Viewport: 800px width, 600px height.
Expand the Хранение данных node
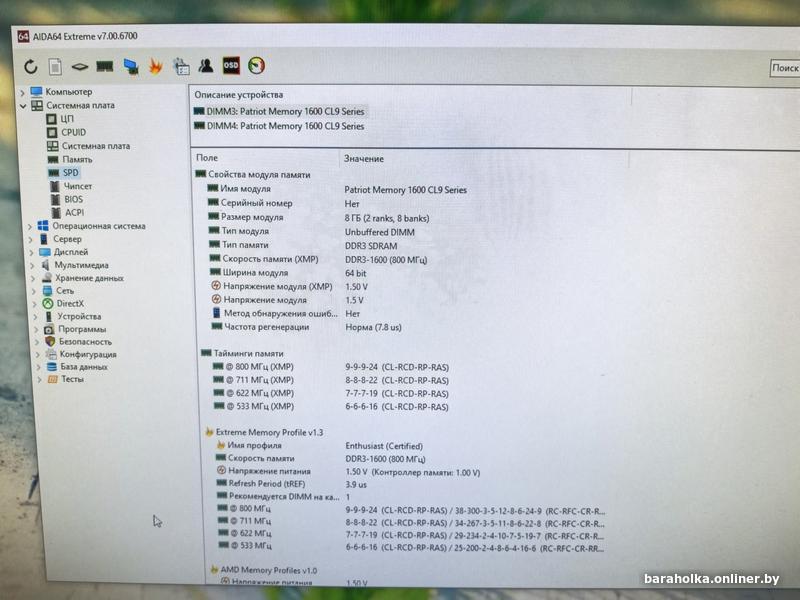click(34, 279)
